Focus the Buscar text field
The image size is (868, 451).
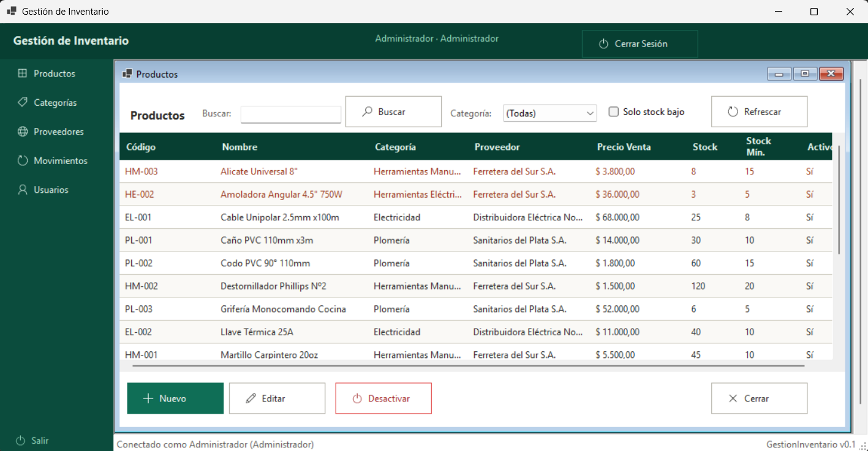[x=291, y=114]
